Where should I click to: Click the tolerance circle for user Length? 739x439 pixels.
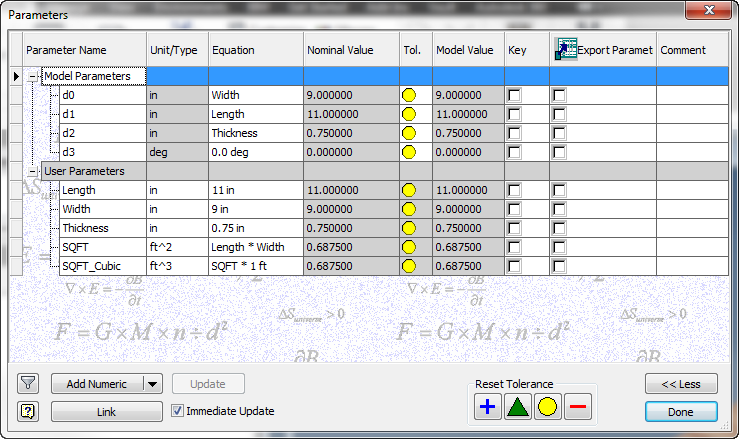409,190
